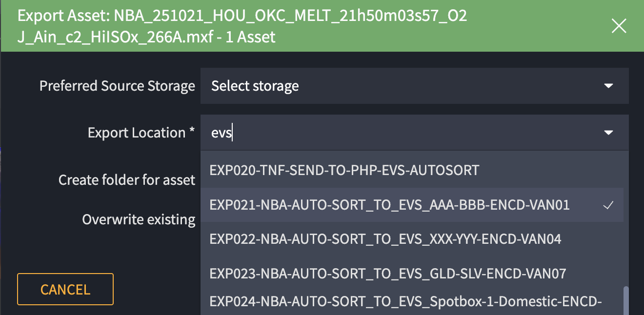Click the Overwrite existing label

(x=139, y=219)
